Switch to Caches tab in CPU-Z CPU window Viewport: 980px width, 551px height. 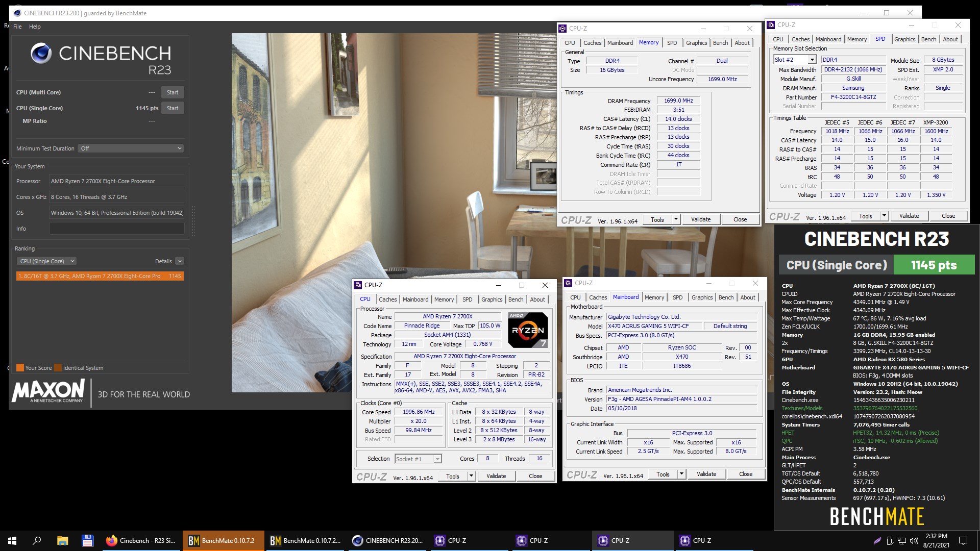(387, 299)
